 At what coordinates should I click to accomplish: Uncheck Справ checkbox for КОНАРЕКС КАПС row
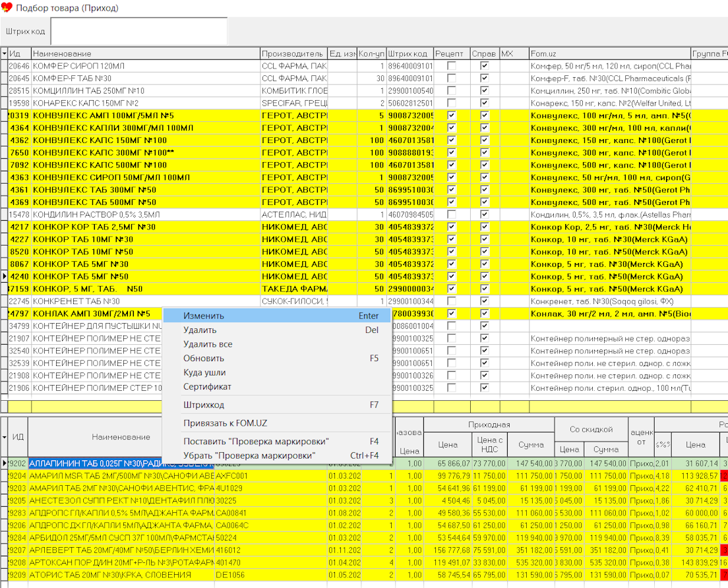click(x=485, y=103)
